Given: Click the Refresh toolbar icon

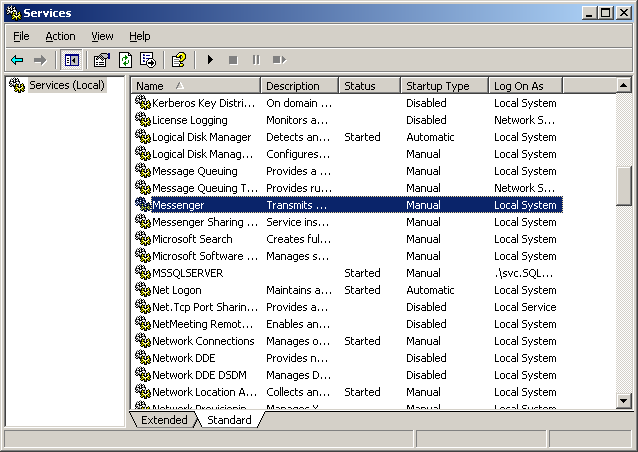Looking at the screenshot, I should coord(125,60).
